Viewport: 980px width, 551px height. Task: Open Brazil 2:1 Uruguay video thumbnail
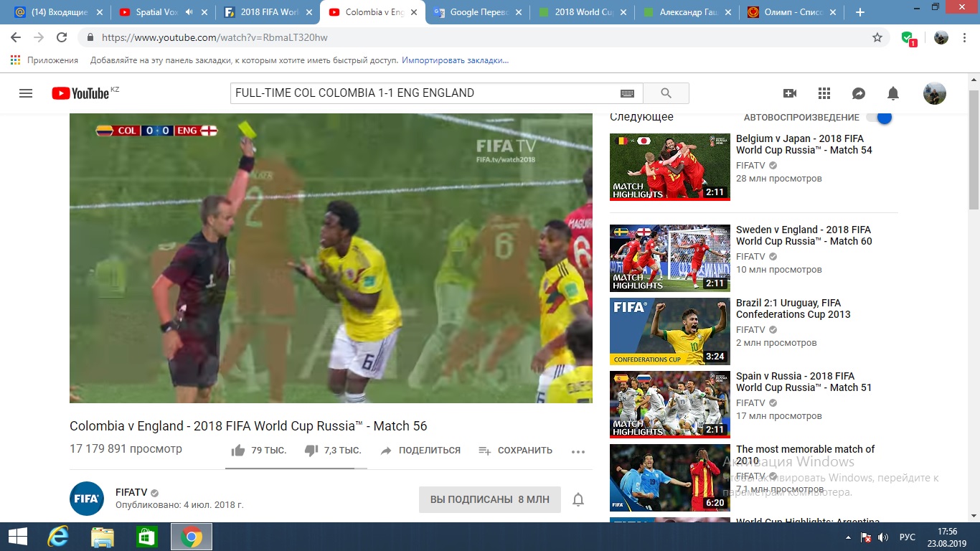tap(670, 331)
